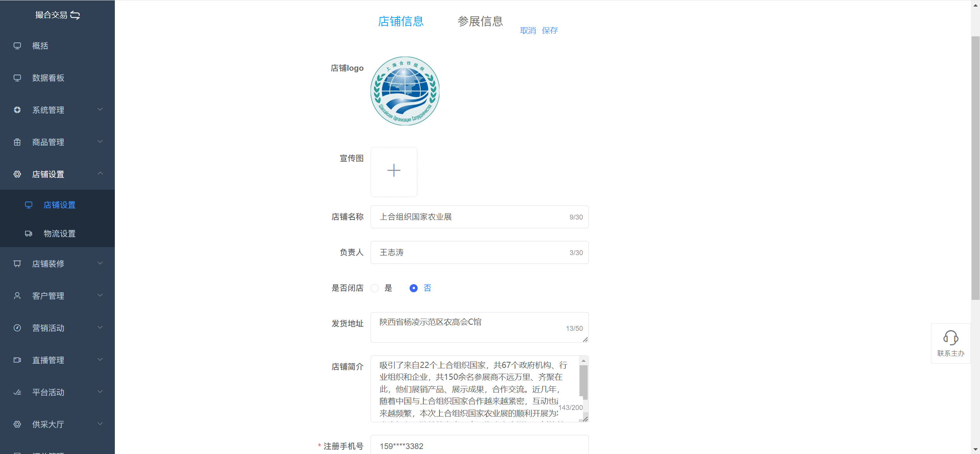The image size is (980, 454).
Task: Click the headset 联系主办 icon
Action: tap(951, 338)
